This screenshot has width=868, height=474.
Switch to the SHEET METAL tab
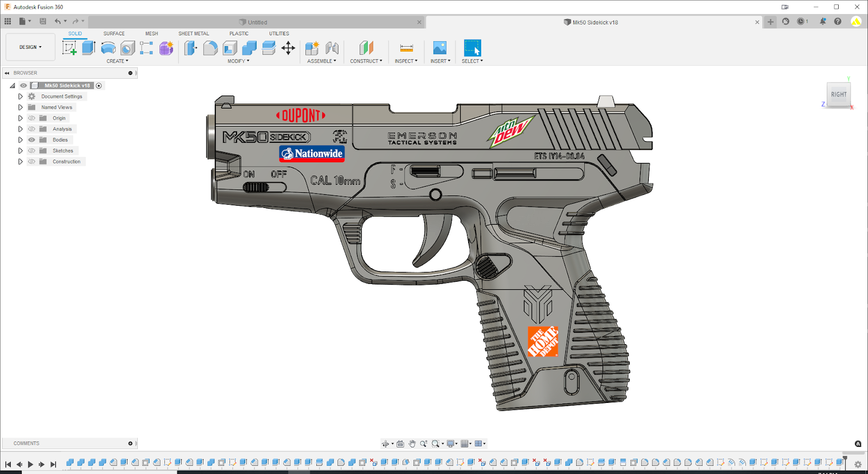(x=194, y=34)
